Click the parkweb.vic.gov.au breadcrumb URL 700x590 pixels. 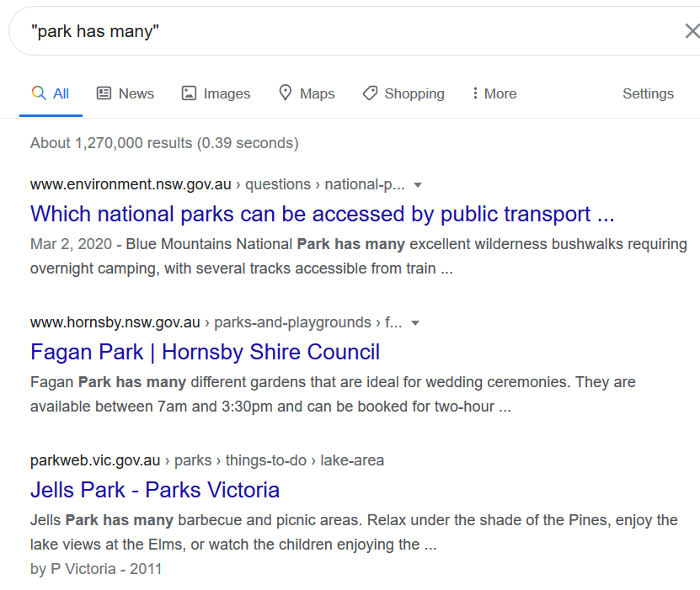[207, 460]
